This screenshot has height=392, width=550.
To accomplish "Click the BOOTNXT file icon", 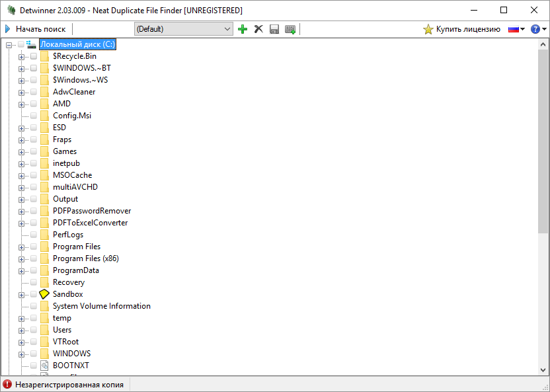I will point(44,366).
